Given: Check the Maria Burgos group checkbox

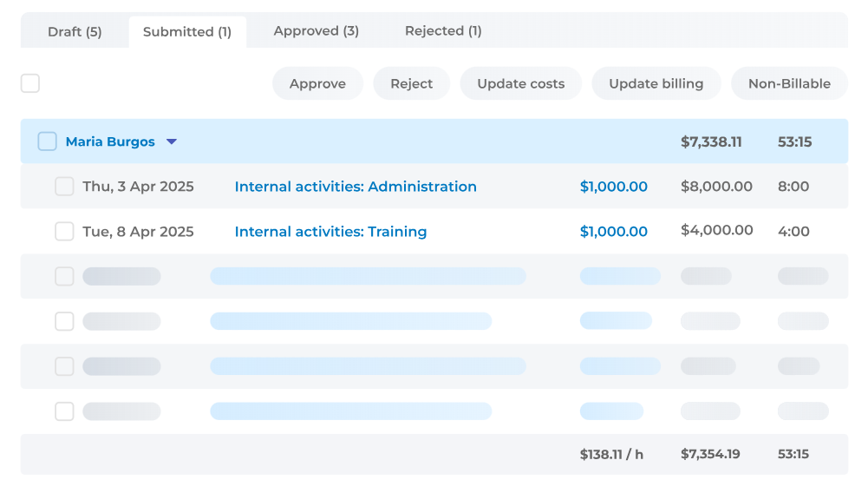Looking at the screenshot, I should tap(47, 141).
